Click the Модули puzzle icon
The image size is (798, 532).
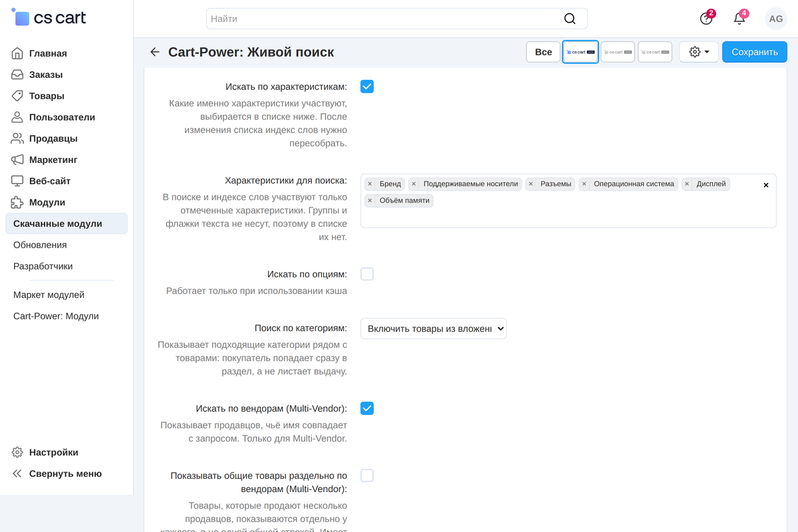pyautogui.click(x=17, y=202)
